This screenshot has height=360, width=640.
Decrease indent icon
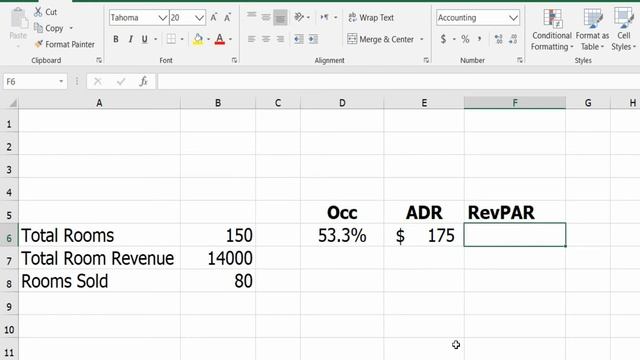(x=299, y=39)
